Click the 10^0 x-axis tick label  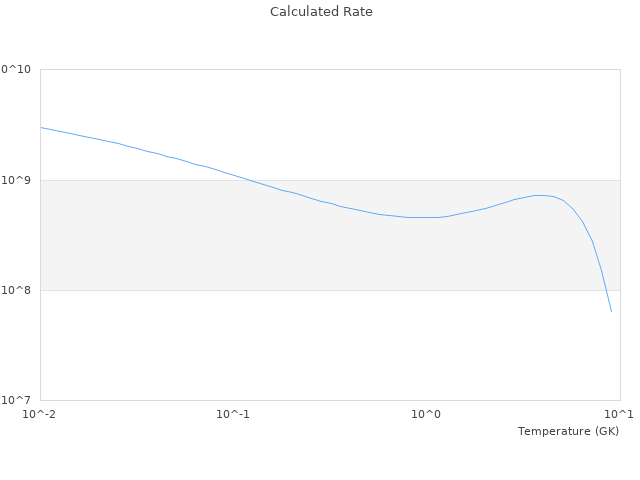coord(427,414)
